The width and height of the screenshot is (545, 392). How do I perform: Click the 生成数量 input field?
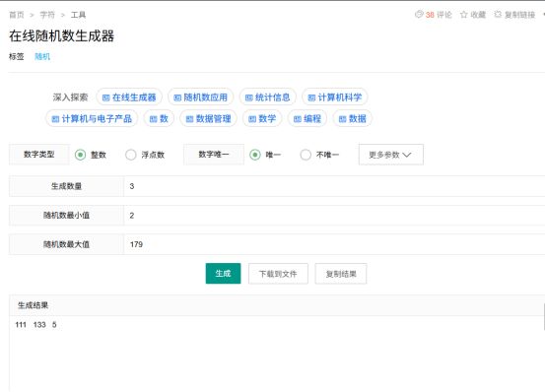click(334, 186)
